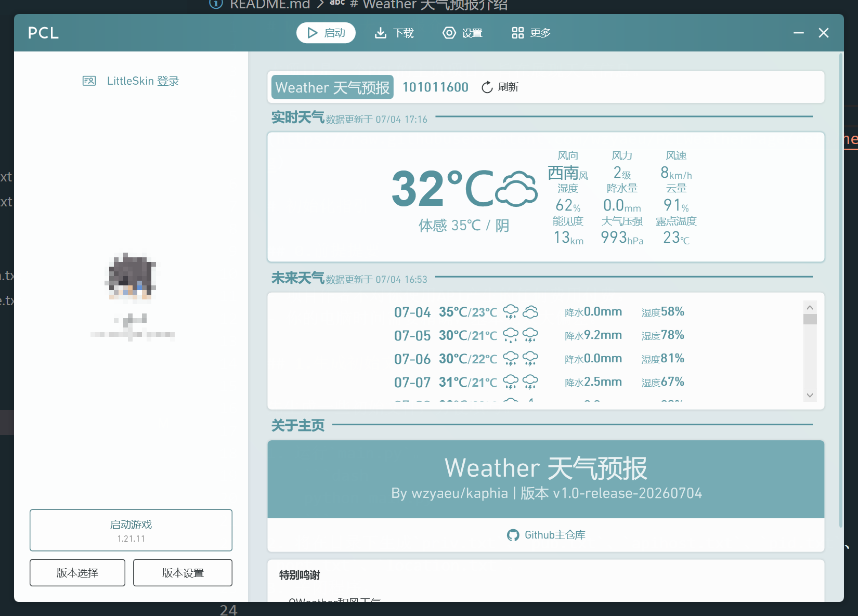Open the Github主仓库 repository link

(x=546, y=535)
